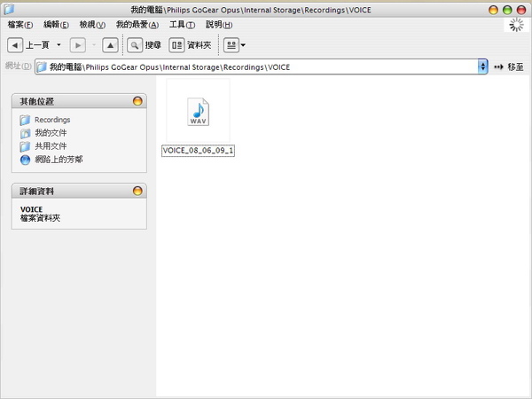Expand the address bar dropdown
Image resolution: width=532 pixels, height=399 pixels.
pyautogui.click(x=483, y=66)
